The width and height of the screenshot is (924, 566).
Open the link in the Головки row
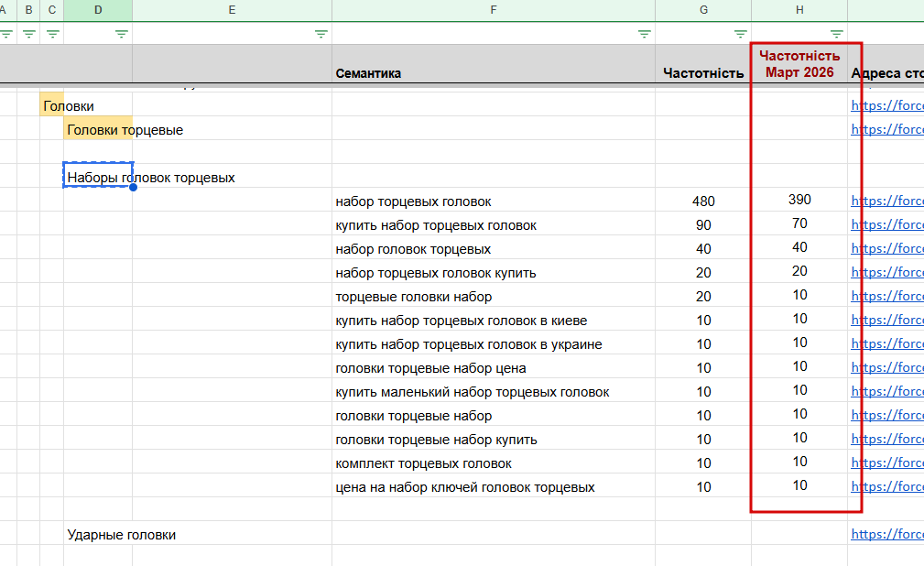click(887, 105)
